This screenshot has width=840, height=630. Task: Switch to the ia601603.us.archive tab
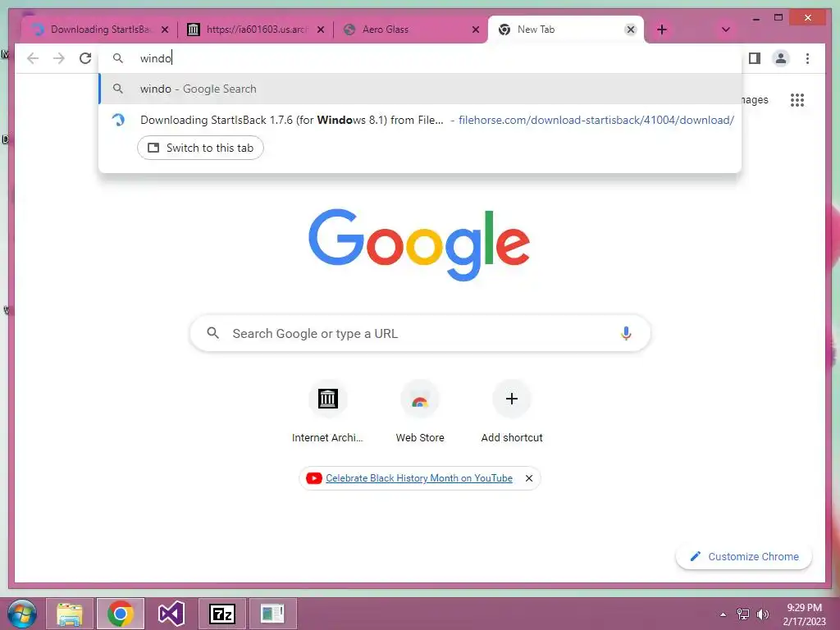coord(256,30)
